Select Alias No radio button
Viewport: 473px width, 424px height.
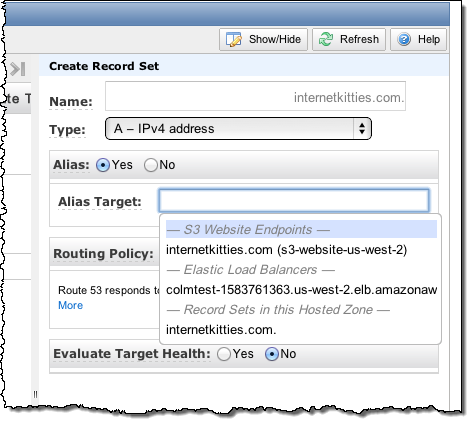pos(150,165)
